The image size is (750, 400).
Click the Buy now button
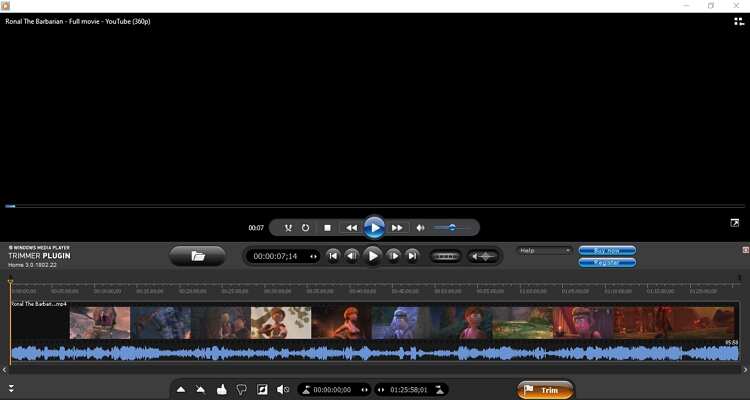click(x=607, y=251)
